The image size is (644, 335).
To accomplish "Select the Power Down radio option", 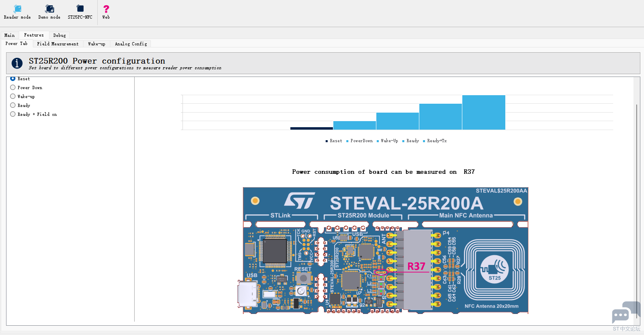I will [26, 87].
